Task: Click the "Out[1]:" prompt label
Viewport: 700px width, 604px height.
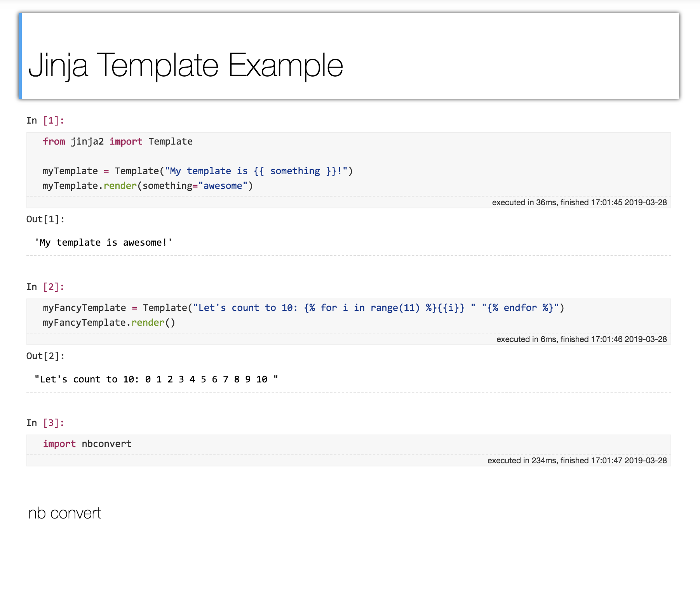Action: click(x=45, y=219)
